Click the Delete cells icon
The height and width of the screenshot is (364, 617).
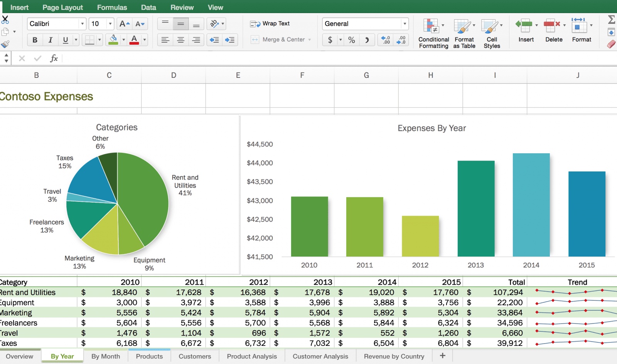[552, 25]
